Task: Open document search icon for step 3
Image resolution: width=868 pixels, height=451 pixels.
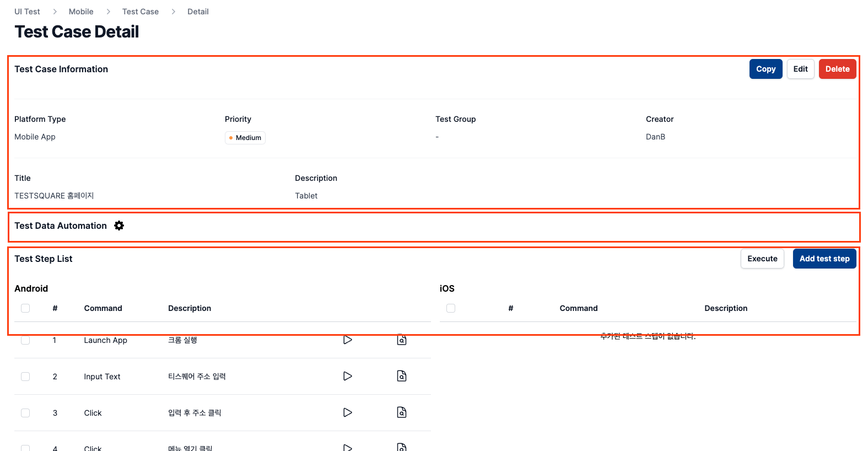Action: [x=402, y=412]
